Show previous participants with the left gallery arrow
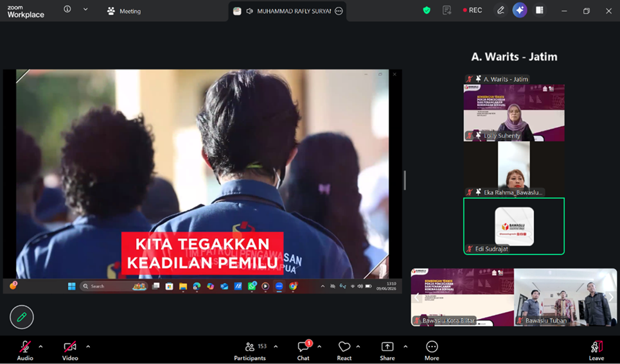 (x=417, y=297)
